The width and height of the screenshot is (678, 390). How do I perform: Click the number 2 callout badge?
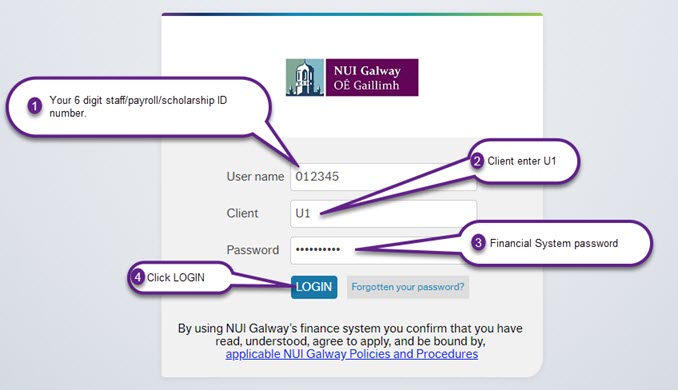(x=477, y=161)
